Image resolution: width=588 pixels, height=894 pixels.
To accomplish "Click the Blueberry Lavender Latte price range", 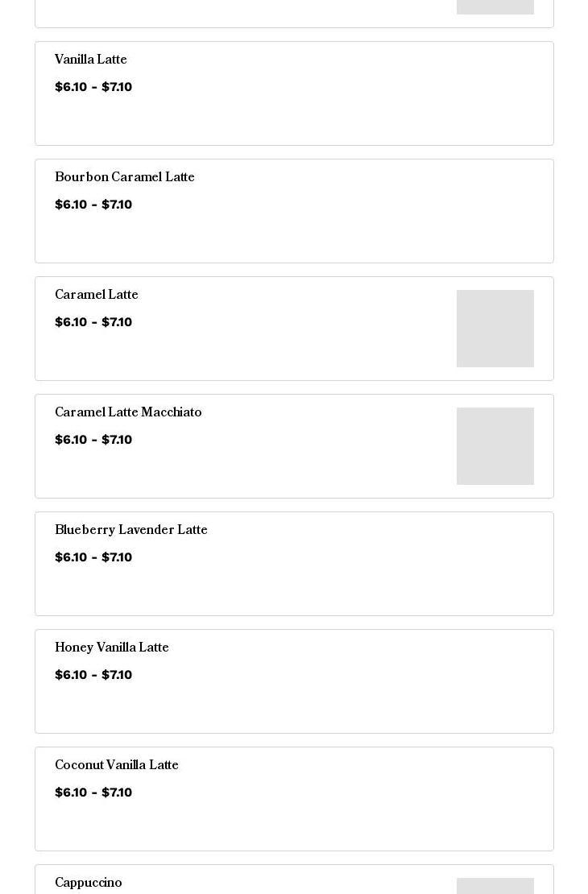I will pyautogui.click(x=93, y=557).
